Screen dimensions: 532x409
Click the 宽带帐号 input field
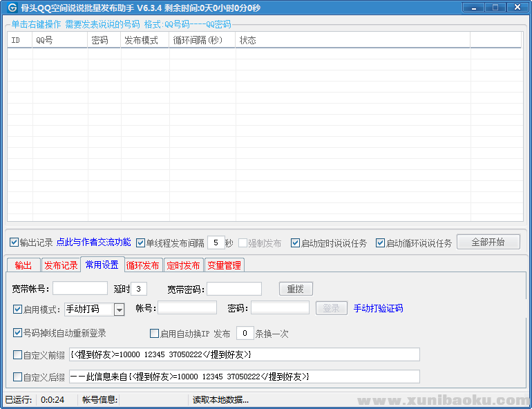pos(80,289)
